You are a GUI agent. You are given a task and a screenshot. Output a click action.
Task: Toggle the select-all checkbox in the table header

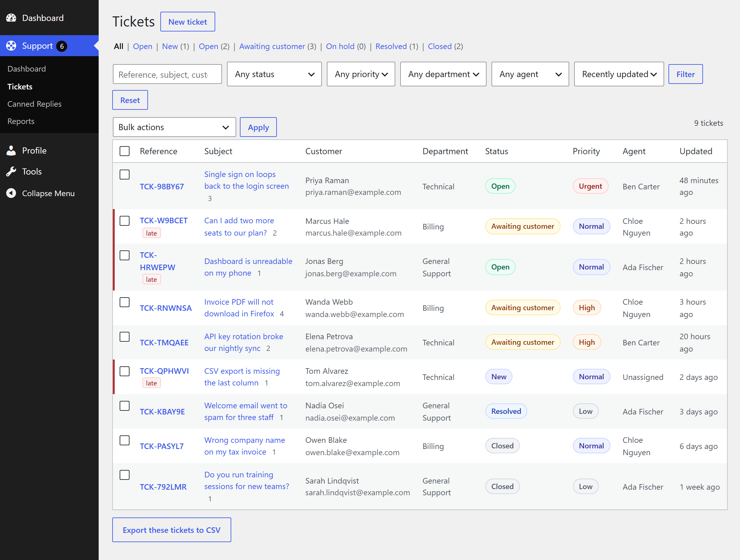point(125,151)
